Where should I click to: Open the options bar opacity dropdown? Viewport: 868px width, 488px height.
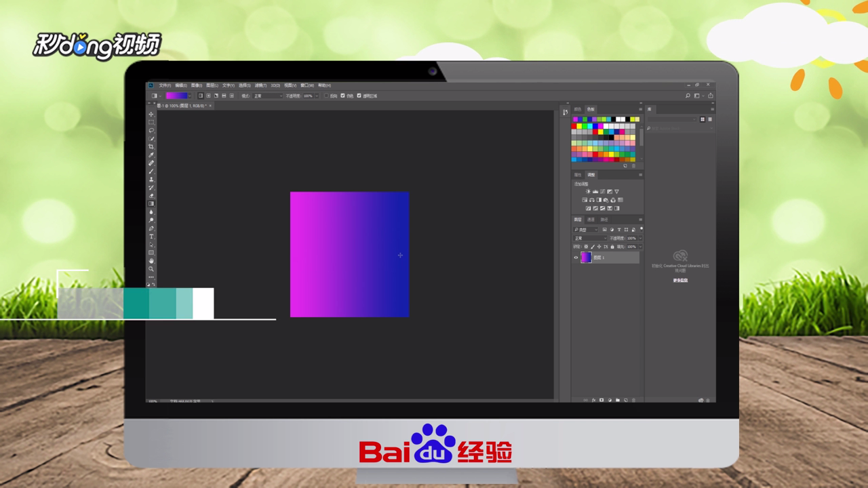[x=317, y=96]
